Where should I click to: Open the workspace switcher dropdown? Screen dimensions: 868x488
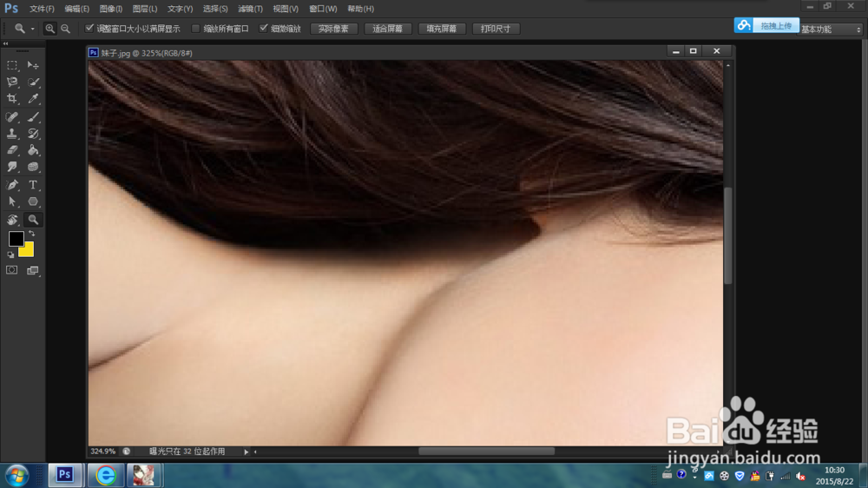click(x=832, y=30)
